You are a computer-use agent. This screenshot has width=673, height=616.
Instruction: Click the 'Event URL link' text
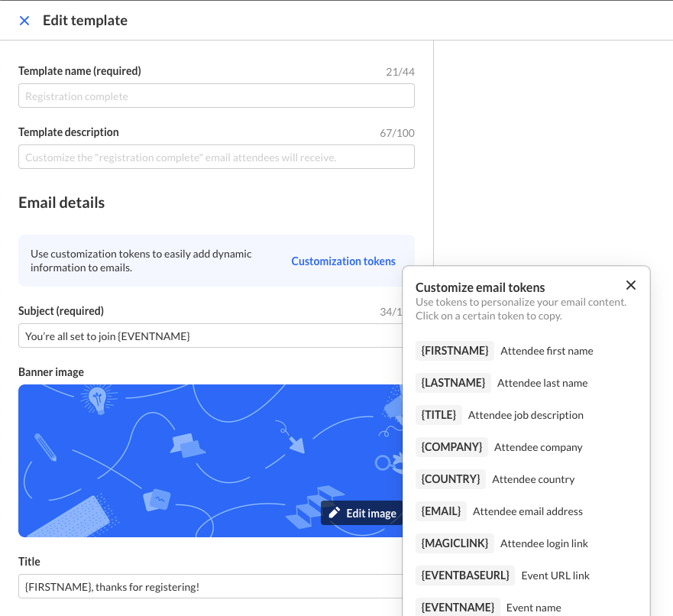pyautogui.click(x=555, y=575)
